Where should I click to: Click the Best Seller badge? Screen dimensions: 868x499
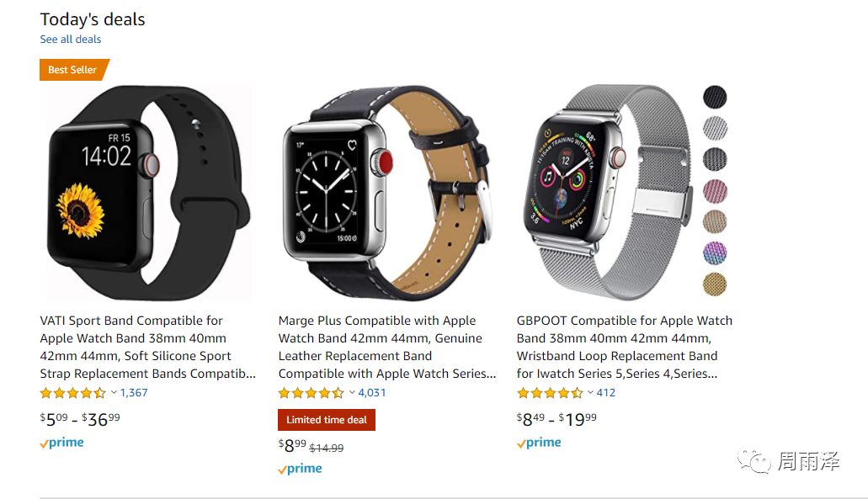74,70
